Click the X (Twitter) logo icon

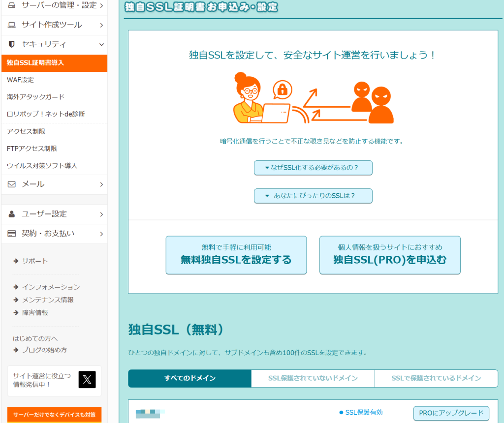tap(87, 380)
